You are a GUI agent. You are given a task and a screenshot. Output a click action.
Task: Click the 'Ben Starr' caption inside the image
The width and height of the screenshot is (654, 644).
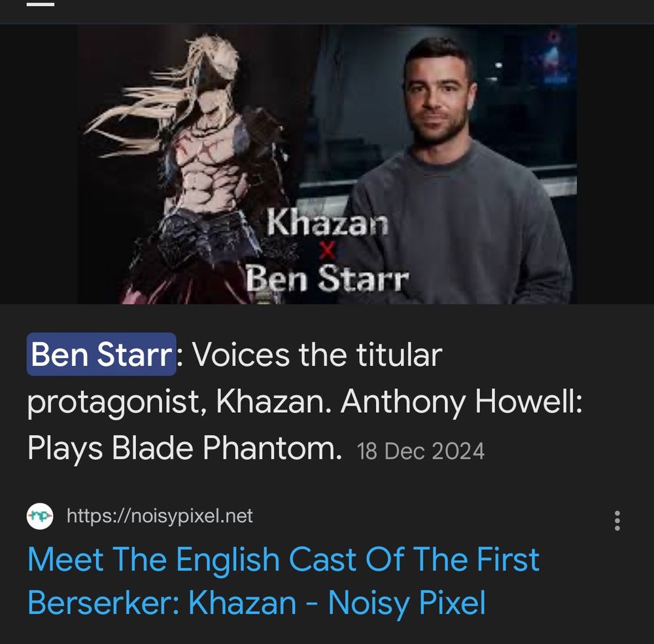click(328, 278)
